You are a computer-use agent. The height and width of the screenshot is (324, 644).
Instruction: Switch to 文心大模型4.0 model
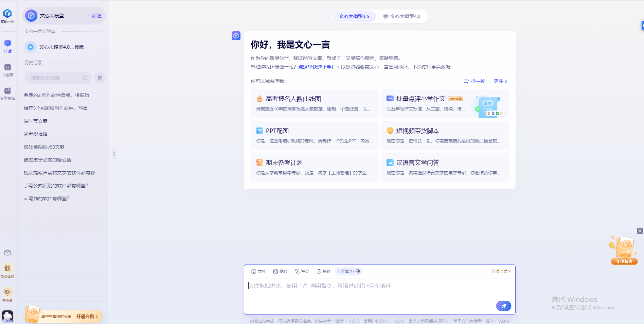click(x=402, y=16)
